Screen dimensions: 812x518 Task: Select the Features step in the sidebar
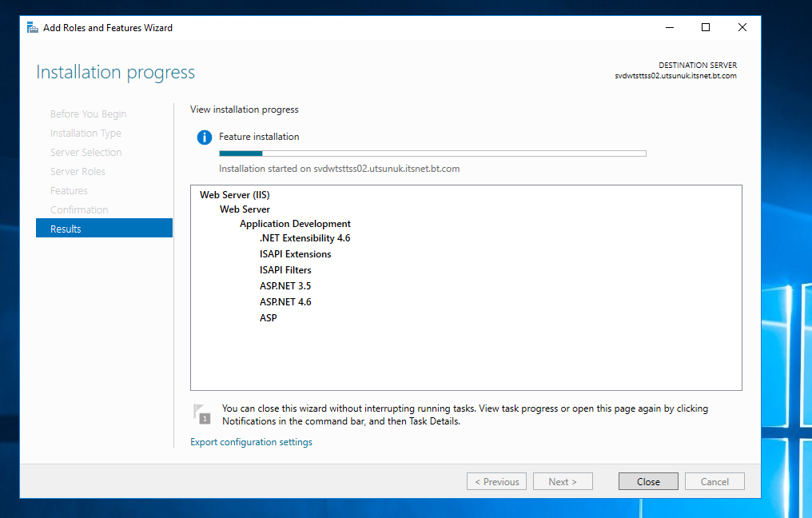[x=69, y=190]
